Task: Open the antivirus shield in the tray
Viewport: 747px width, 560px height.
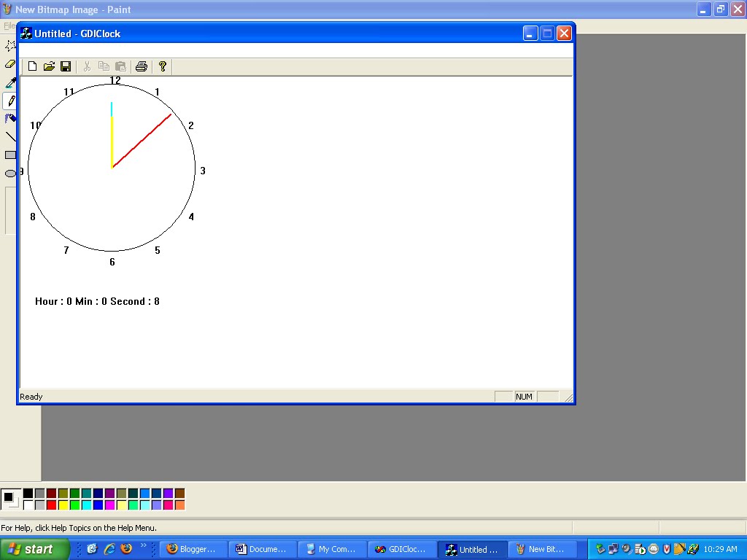Action: [665, 550]
